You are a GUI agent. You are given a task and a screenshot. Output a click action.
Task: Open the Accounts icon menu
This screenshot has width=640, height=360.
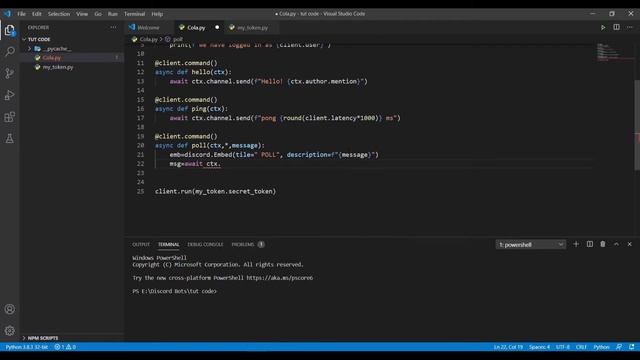9,309
